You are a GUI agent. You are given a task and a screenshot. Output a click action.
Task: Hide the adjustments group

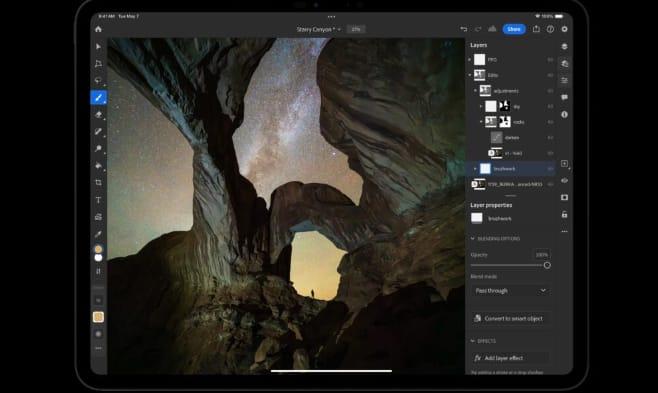(x=550, y=91)
